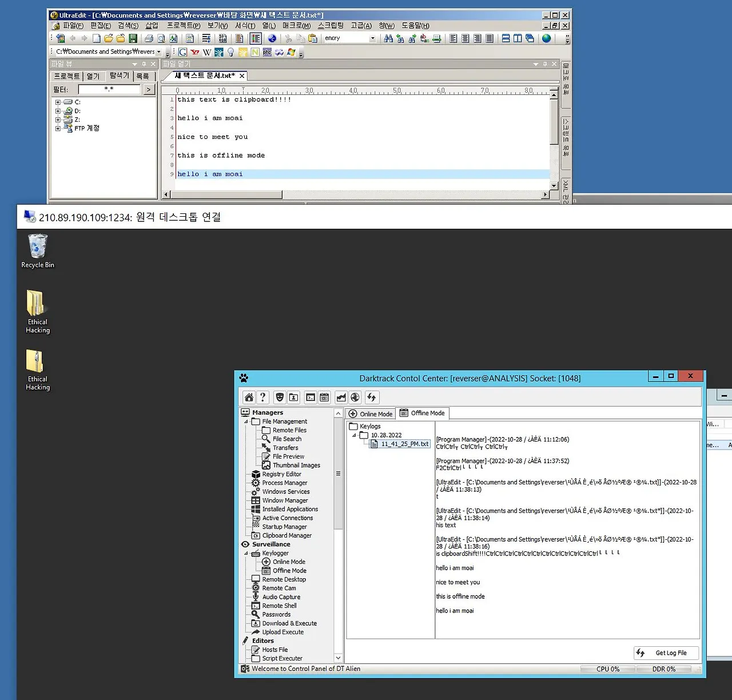Expand the Z: drive in UltraEdit explorer
The image size is (732, 700).
[x=58, y=120]
